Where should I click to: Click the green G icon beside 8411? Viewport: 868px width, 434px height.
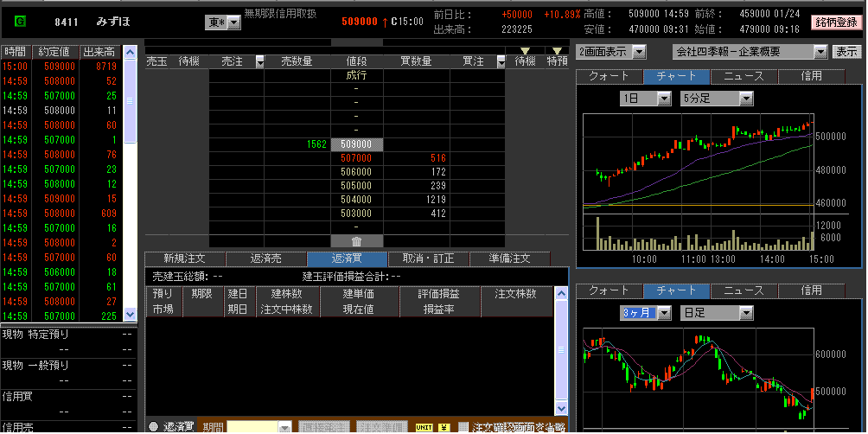point(21,21)
